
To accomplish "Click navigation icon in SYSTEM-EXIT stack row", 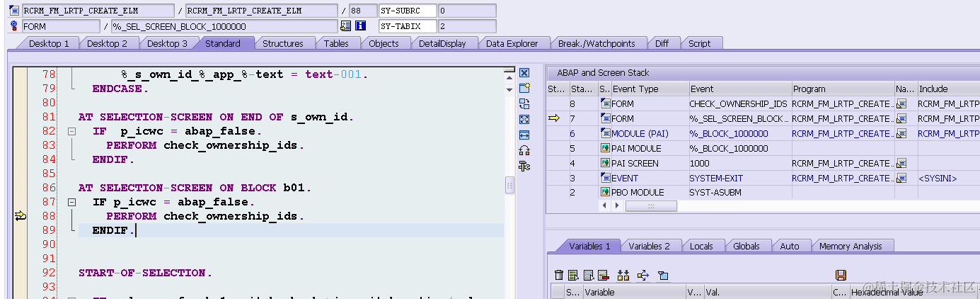I will pyautogui.click(x=901, y=178).
